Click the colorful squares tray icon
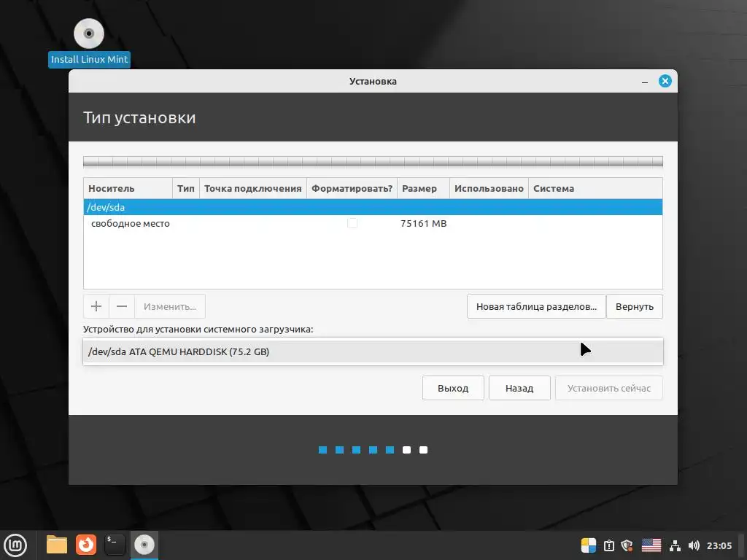The height and width of the screenshot is (560, 747). click(589, 545)
